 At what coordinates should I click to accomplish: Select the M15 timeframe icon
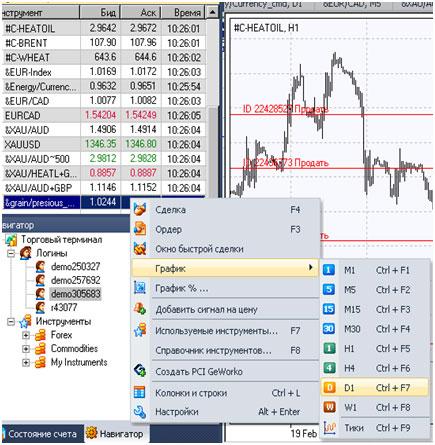point(329,309)
